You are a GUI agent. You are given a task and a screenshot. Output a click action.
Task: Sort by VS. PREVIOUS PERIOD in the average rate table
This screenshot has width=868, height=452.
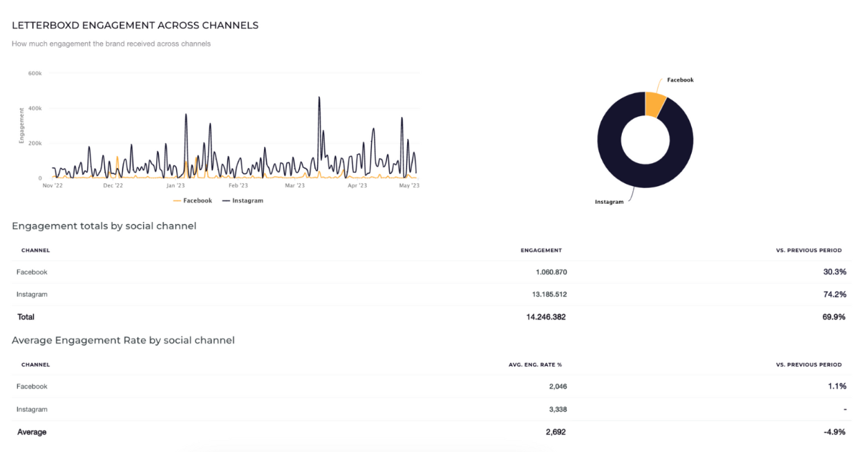[809, 364]
